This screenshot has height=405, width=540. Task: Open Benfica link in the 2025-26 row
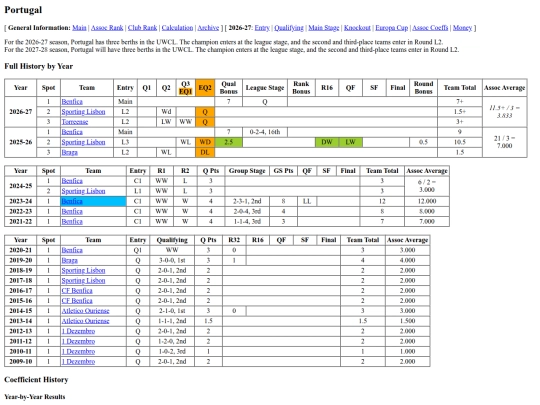pos(72,132)
